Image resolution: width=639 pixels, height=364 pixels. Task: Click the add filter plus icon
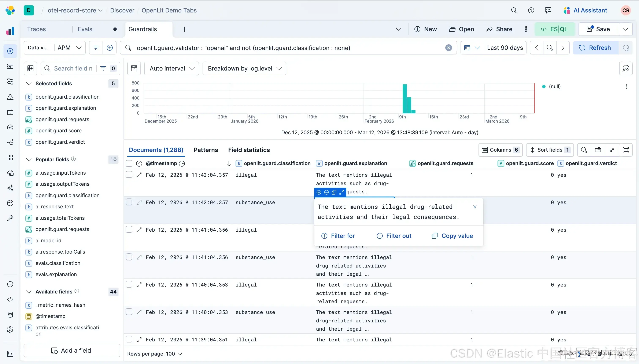[x=110, y=48]
